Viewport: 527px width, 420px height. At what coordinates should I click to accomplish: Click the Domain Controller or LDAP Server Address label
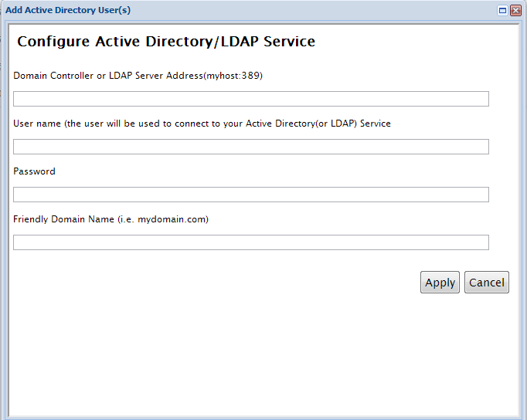(x=138, y=76)
